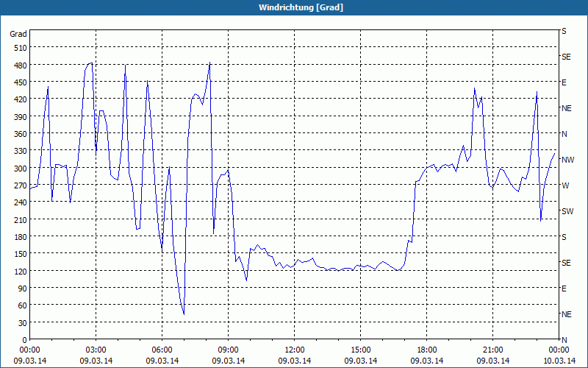
Task: Click the N compass label opposite 0
Action: pos(564,340)
